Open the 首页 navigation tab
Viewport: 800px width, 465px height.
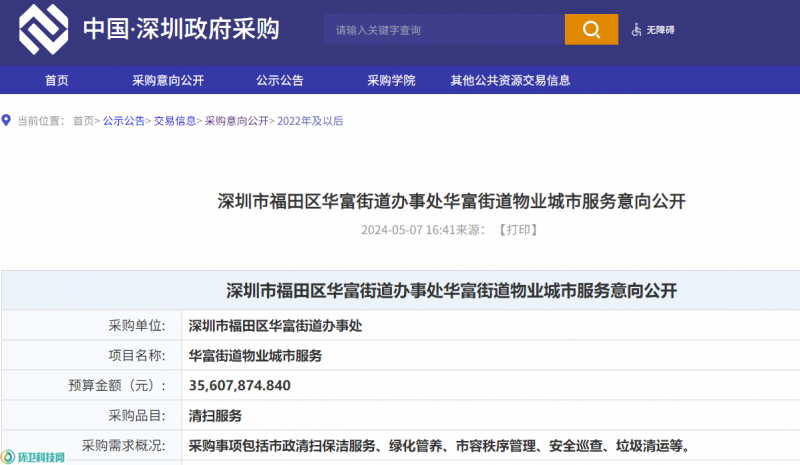click(x=57, y=80)
